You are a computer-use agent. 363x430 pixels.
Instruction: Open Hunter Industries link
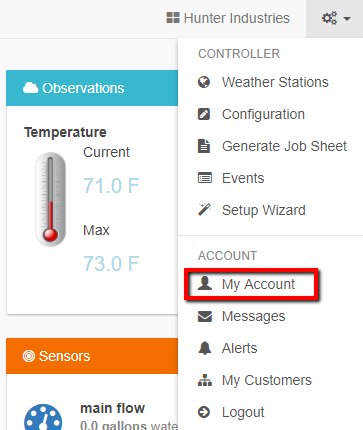click(228, 18)
